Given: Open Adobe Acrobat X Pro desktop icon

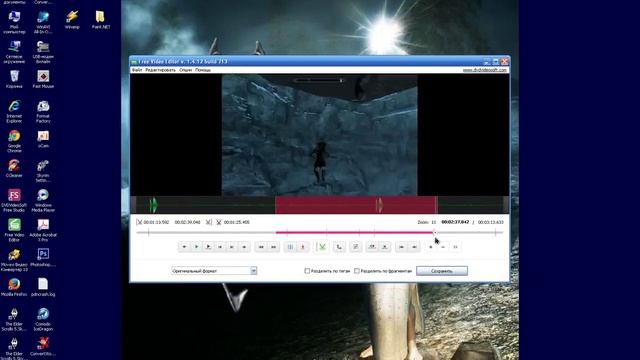Looking at the screenshot, I should pyautogui.click(x=43, y=230).
